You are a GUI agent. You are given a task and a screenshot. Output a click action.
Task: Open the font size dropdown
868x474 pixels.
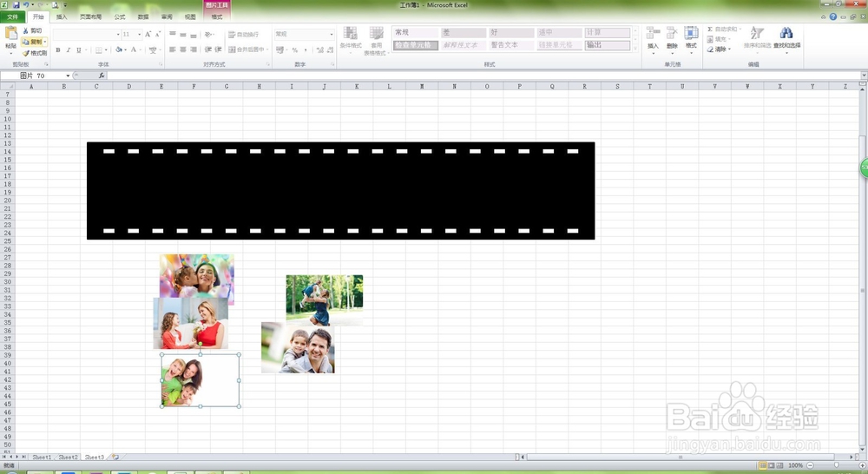(139, 35)
